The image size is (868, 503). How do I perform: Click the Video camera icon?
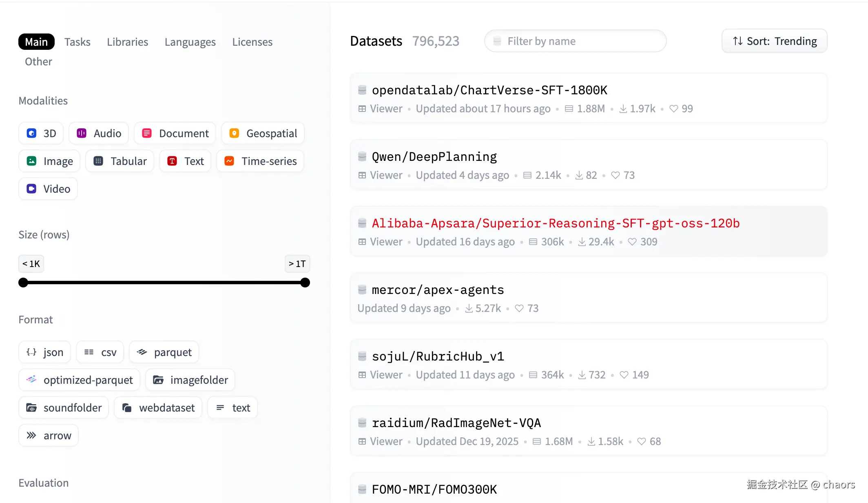point(31,189)
